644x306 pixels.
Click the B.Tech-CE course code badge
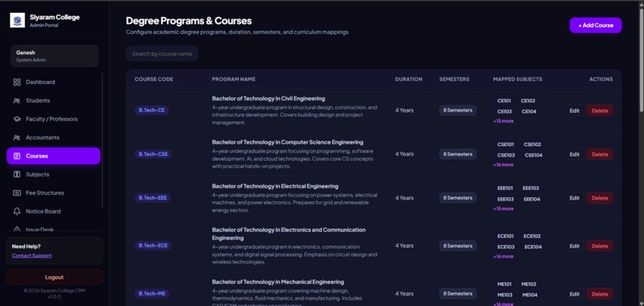coord(152,110)
